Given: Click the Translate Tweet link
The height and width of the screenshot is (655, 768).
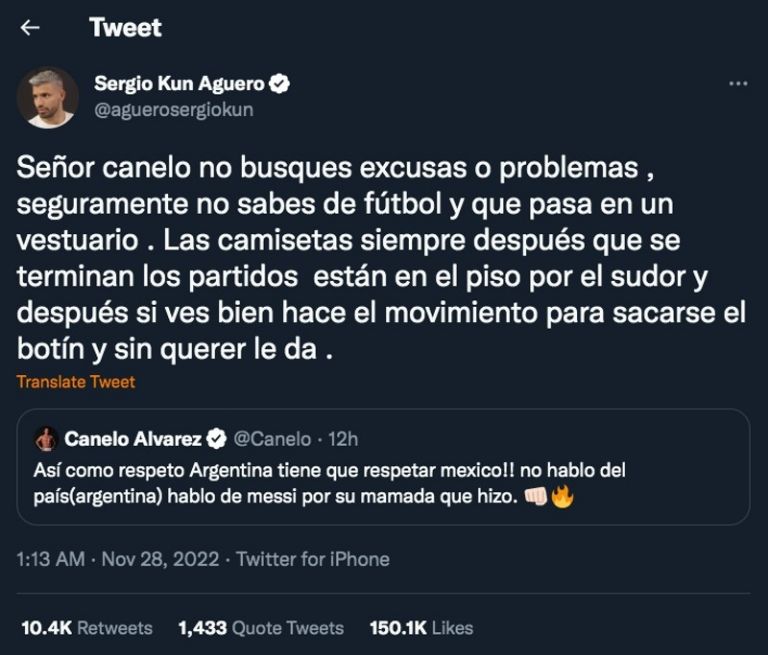Looking at the screenshot, I should [x=76, y=382].
